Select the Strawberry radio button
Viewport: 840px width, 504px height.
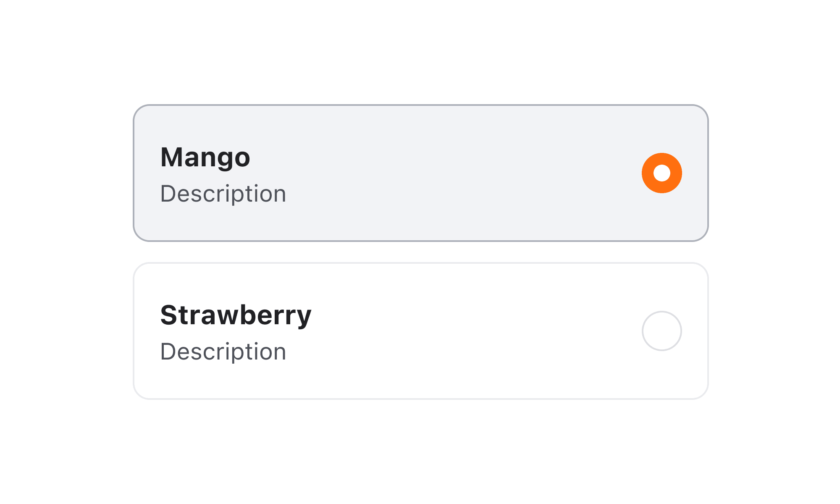[x=661, y=331]
